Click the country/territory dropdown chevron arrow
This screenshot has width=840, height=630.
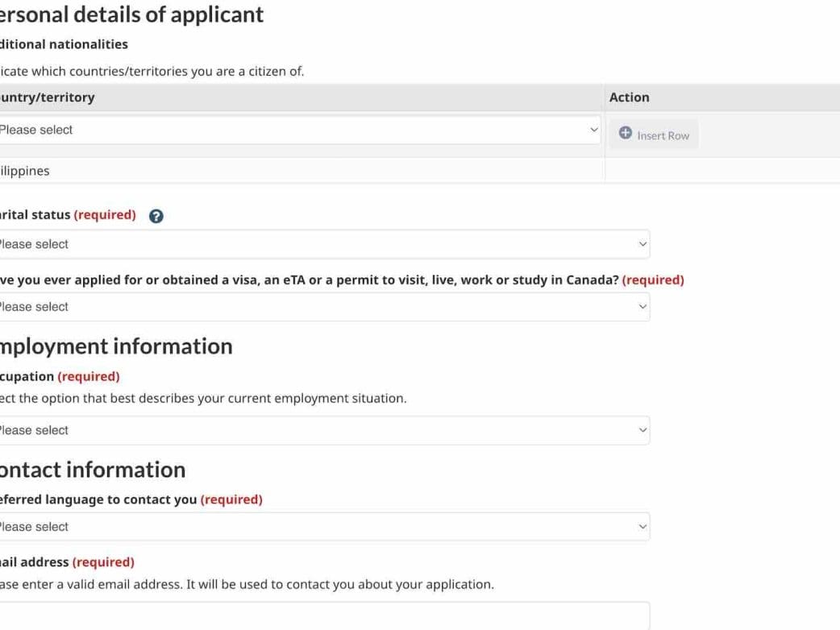pos(594,130)
